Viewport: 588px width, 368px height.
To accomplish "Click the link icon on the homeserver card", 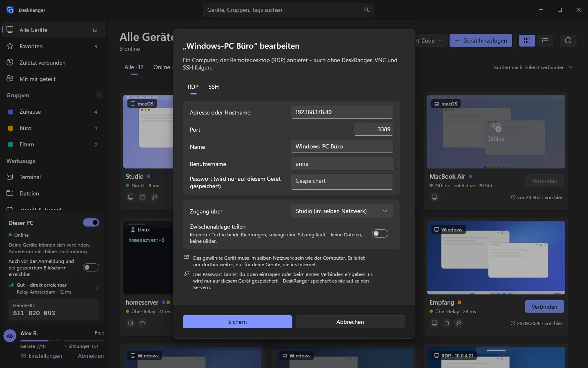I will click(x=143, y=323).
